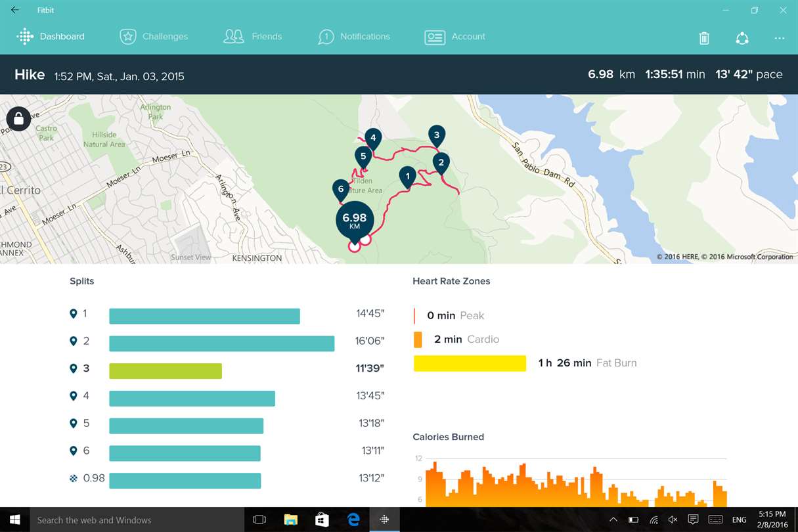Select map marker 6 on route
798x532 pixels.
(x=340, y=190)
